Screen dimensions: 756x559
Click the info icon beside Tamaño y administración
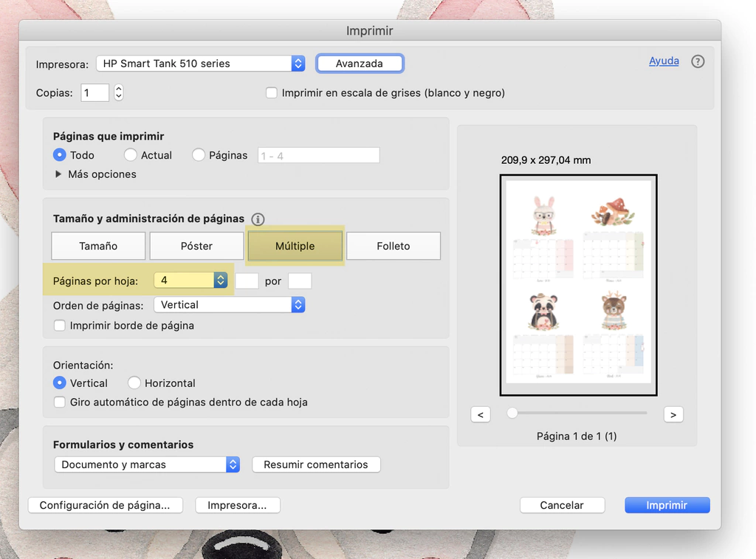pos(258,219)
